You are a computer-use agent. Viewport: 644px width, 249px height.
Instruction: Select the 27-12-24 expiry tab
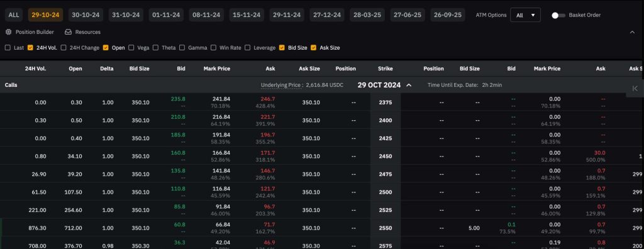point(327,15)
